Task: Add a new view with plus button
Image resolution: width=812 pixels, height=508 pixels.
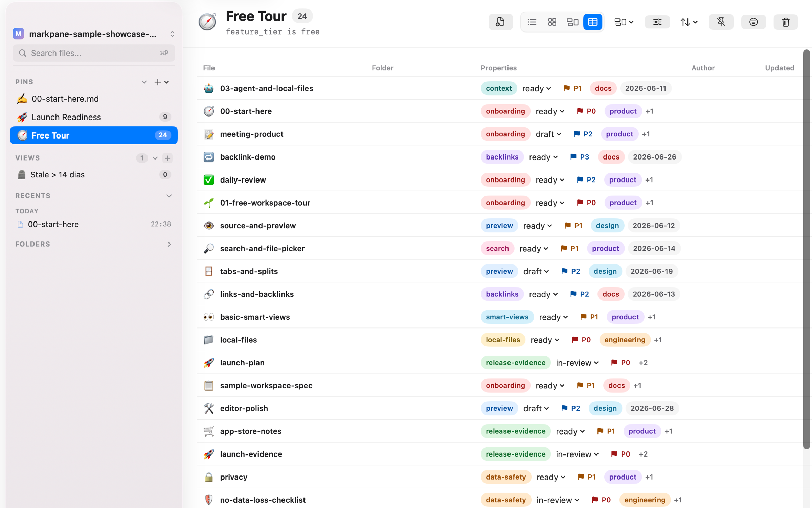Action: click(167, 158)
